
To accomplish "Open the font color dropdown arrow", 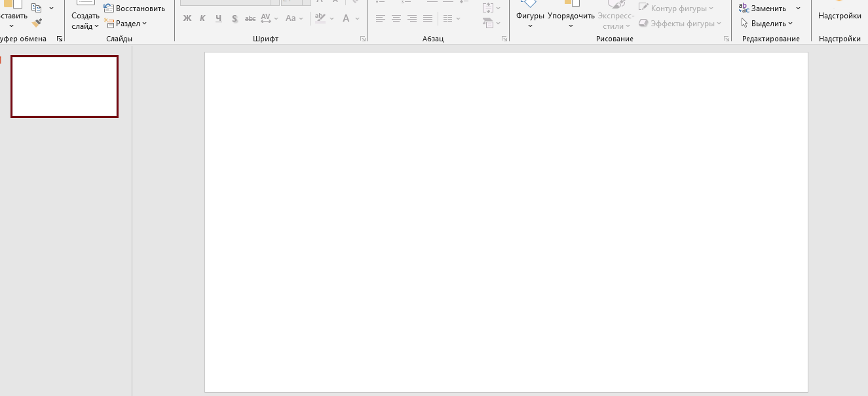I will click(358, 18).
